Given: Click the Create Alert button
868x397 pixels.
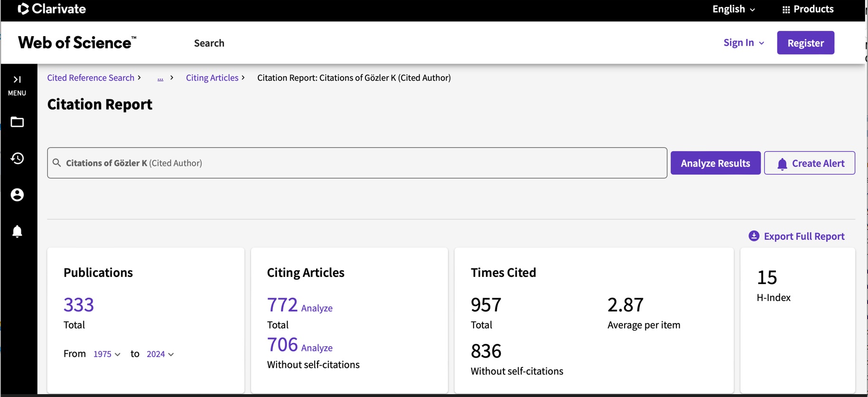Looking at the screenshot, I should (810, 163).
